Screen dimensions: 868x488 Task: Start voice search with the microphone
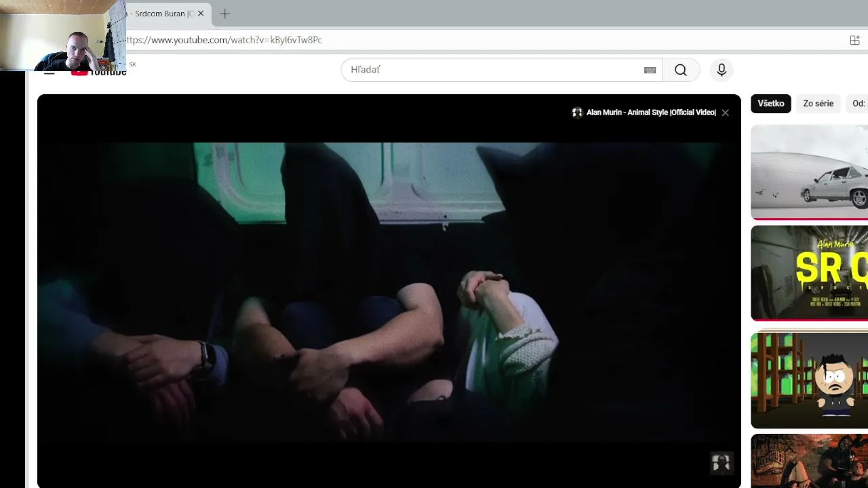[x=722, y=70]
